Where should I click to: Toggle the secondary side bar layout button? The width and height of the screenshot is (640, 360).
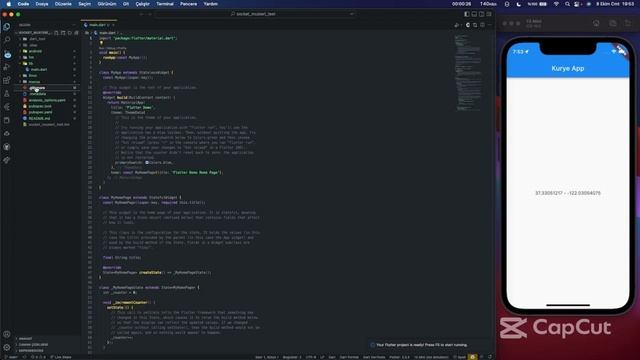(x=481, y=14)
